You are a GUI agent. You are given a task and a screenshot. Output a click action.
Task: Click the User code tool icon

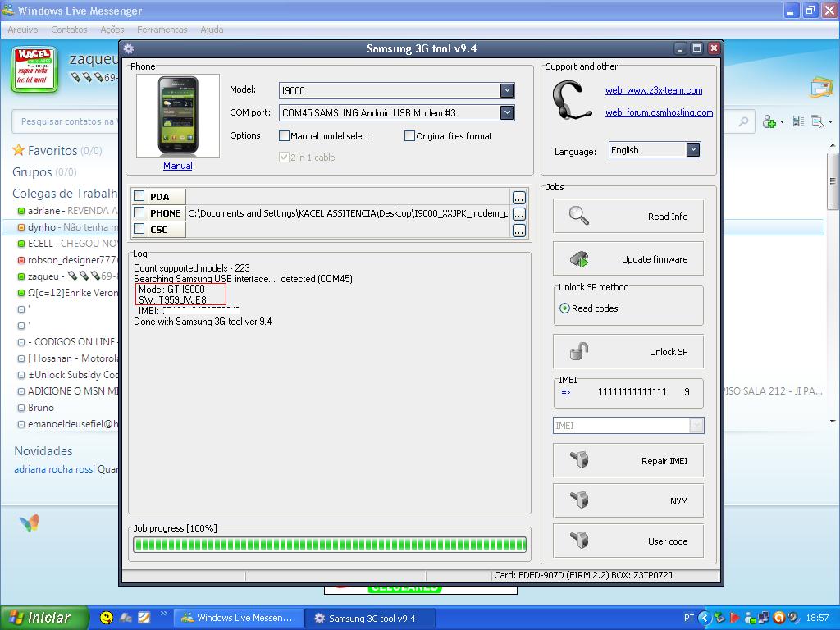pyautogui.click(x=579, y=540)
